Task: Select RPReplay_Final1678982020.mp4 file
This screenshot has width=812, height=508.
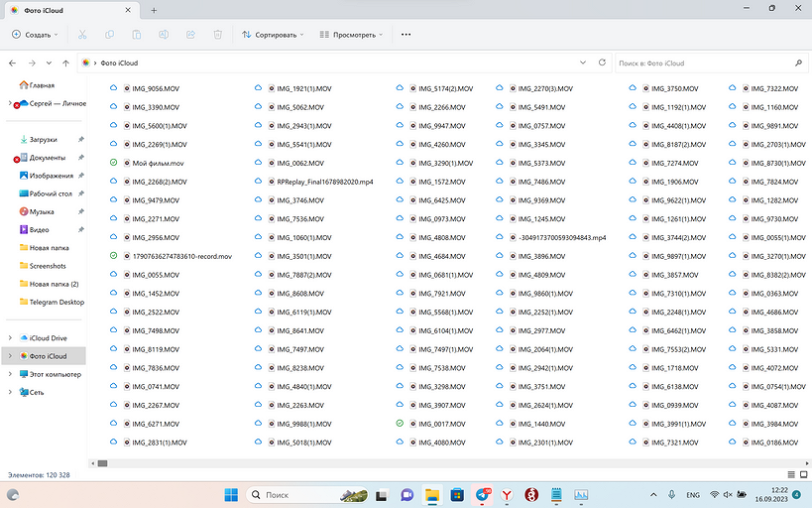Action: coord(324,182)
